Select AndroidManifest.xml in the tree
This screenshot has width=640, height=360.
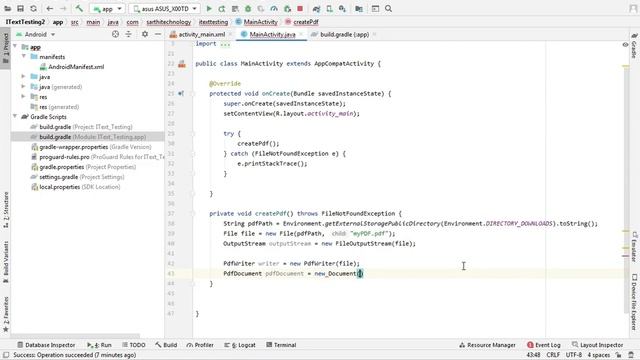pos(72,67)
